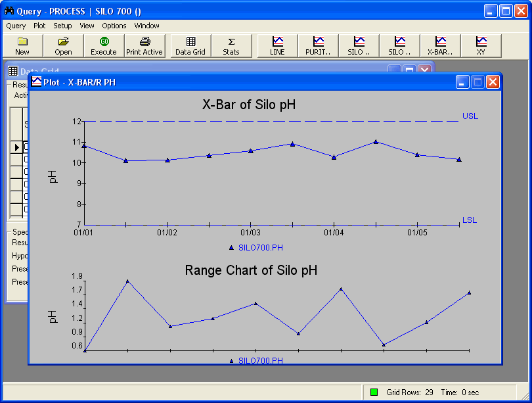Screen dimensions: 532x403
Task: Select the PURIT.. plot button
Action: tap(318, 46)
